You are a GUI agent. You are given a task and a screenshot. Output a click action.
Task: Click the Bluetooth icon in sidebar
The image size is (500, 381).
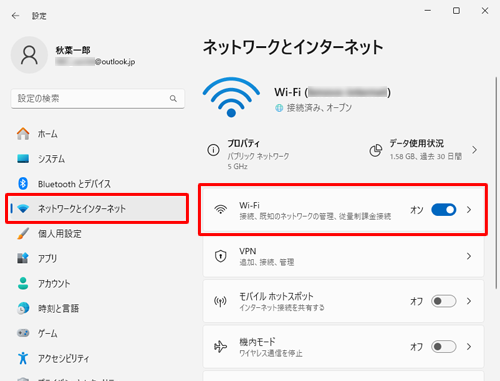tap(23, 183)
